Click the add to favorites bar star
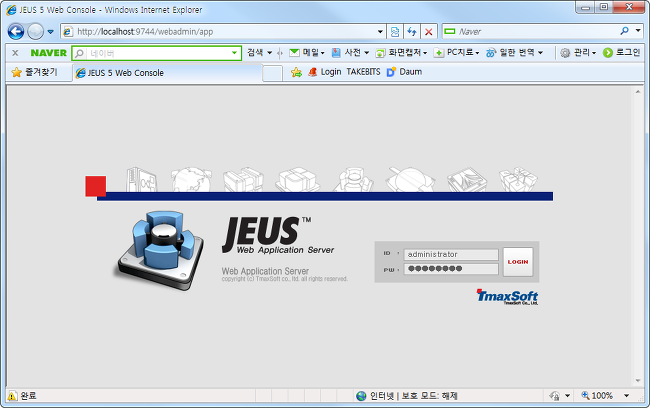This screenshot has height=408, width=650. [296, 72]
